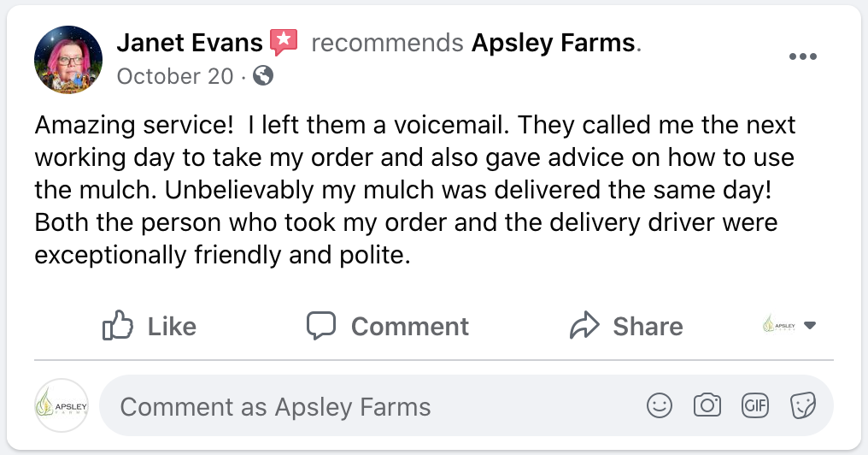Click the small Apsley Farms logo beside Share

(x=778, y=326)
